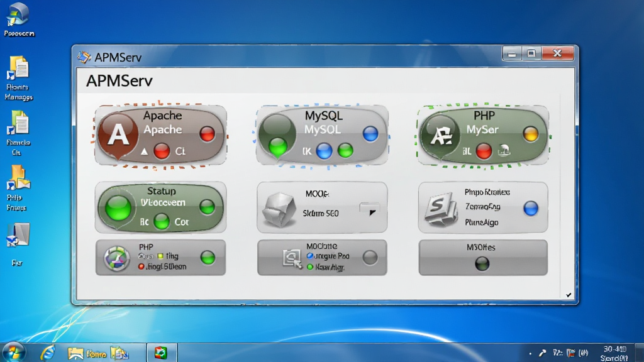
Task: Click the red button beneath the Apache label
Action: coord(162,151)
